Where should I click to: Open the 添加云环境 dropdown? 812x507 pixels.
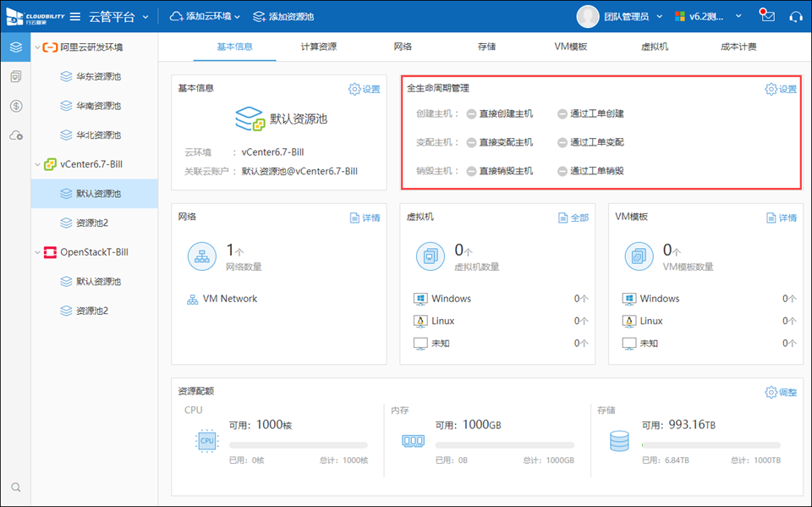(x=206, y=17)
